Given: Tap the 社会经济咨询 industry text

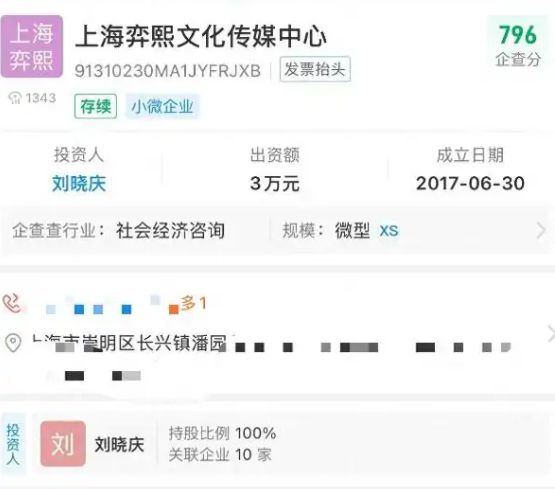Looking at the screenshot, I should click(x=170, y=231).
